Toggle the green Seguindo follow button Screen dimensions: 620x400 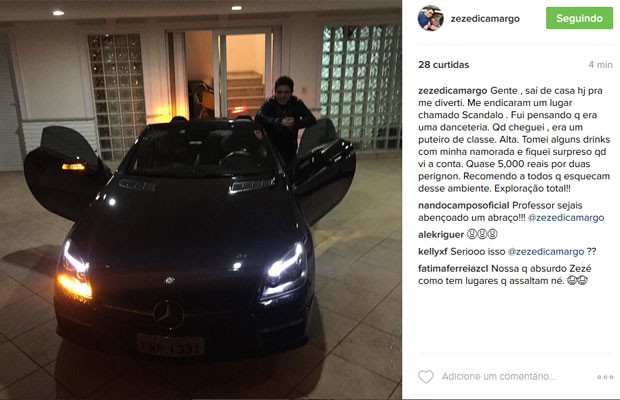coord(579,18)
